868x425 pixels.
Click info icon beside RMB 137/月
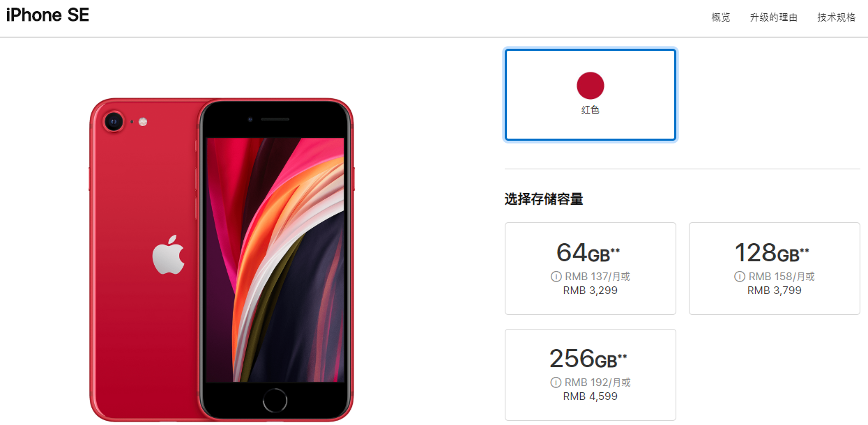(556, 277)
